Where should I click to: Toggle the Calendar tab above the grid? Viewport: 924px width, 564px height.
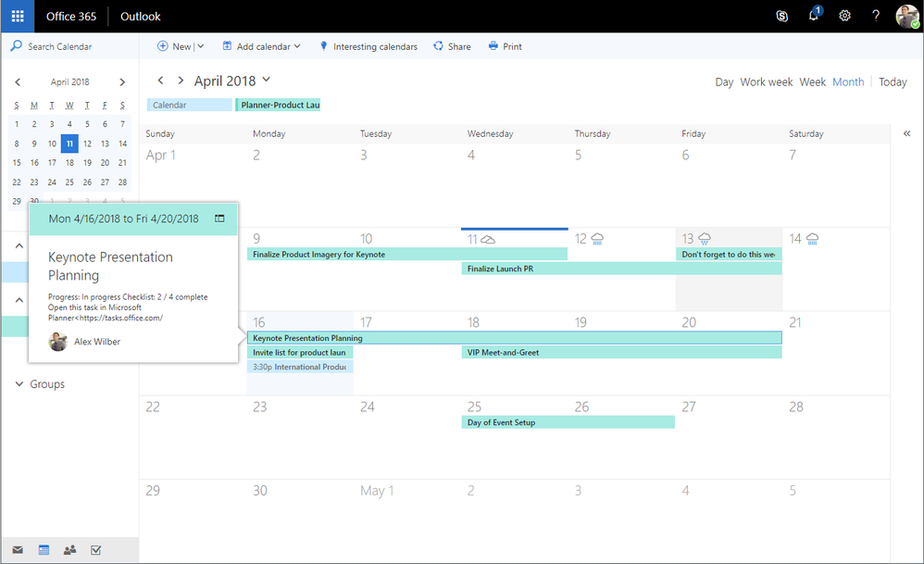tap(189, 105)
